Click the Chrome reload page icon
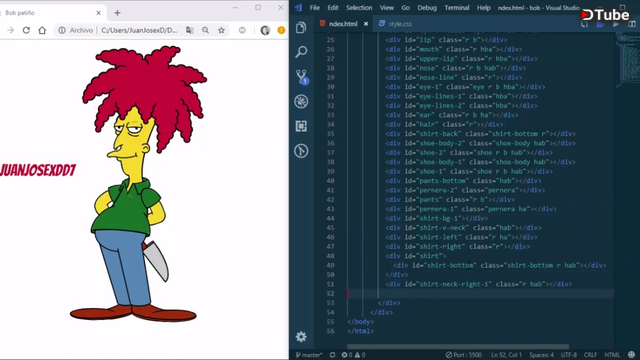The width and height of the screenshot is (640, 360). click(26, 30)
